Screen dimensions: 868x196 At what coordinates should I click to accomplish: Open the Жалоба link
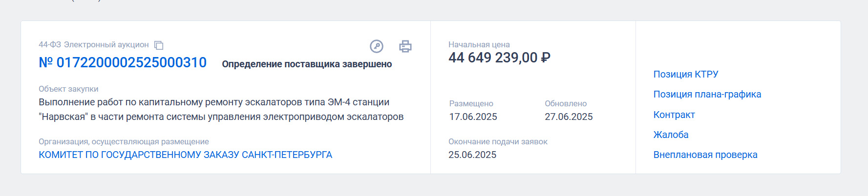[671, 135]
